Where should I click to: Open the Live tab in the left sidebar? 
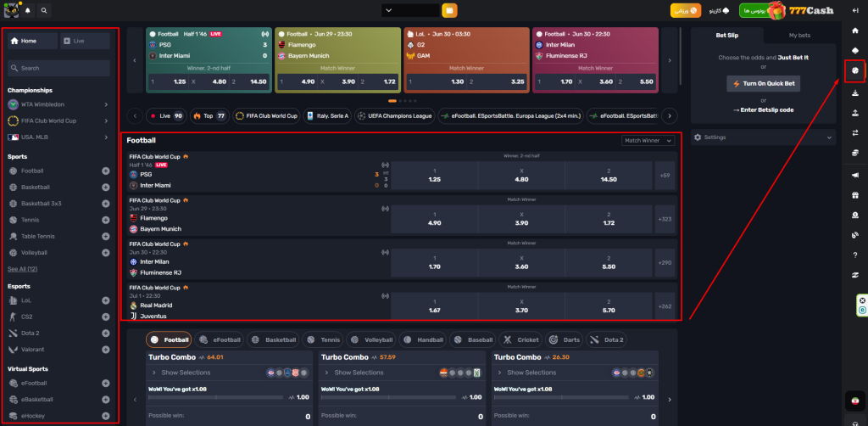click(x=85, y=41)
